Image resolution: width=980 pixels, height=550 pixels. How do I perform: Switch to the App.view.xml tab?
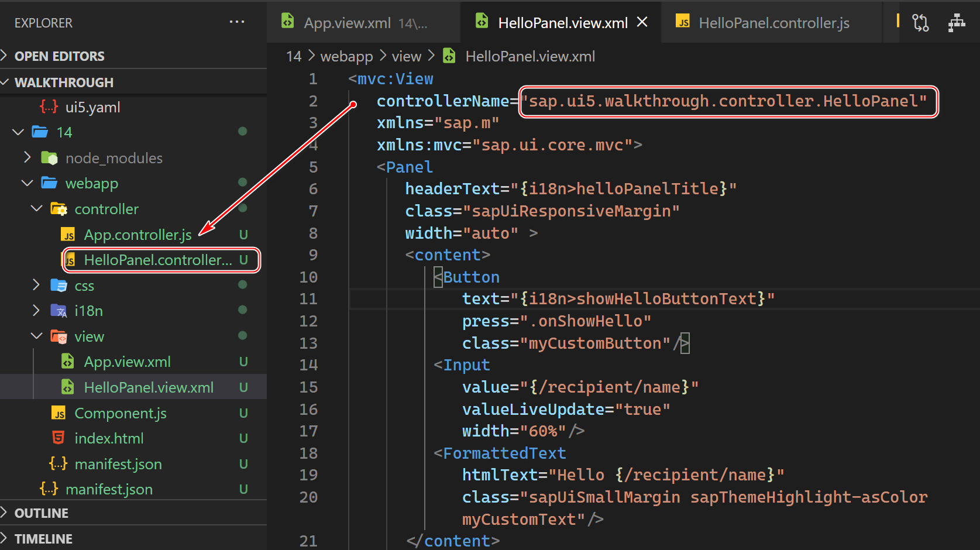coord(348,23)
